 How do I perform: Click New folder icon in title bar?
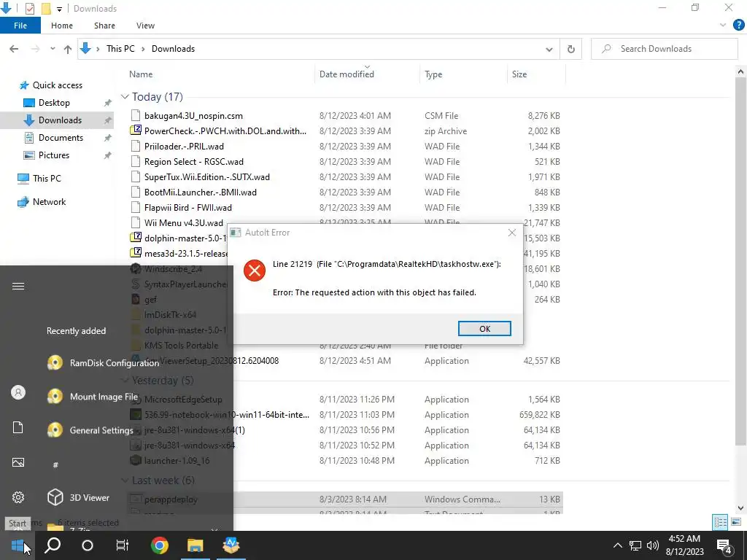(46, 9)
